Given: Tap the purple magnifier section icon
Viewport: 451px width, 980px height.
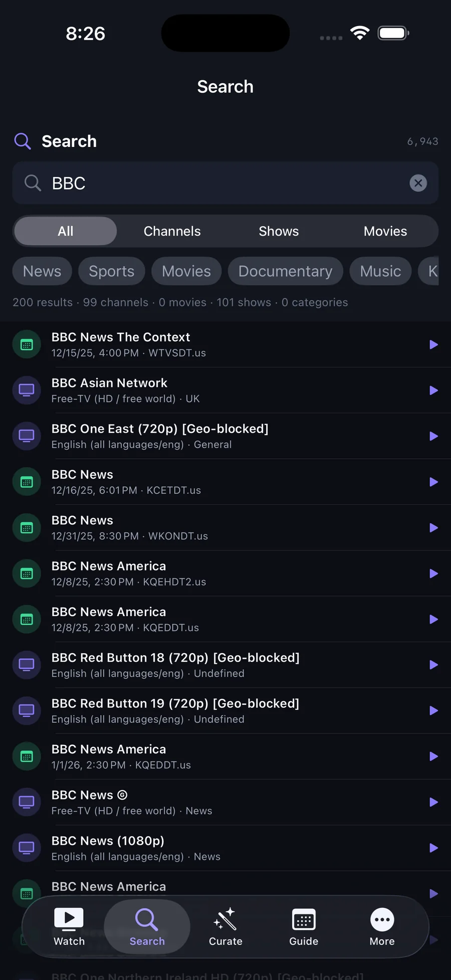Looking at the screenshot, I should (23, 141).
